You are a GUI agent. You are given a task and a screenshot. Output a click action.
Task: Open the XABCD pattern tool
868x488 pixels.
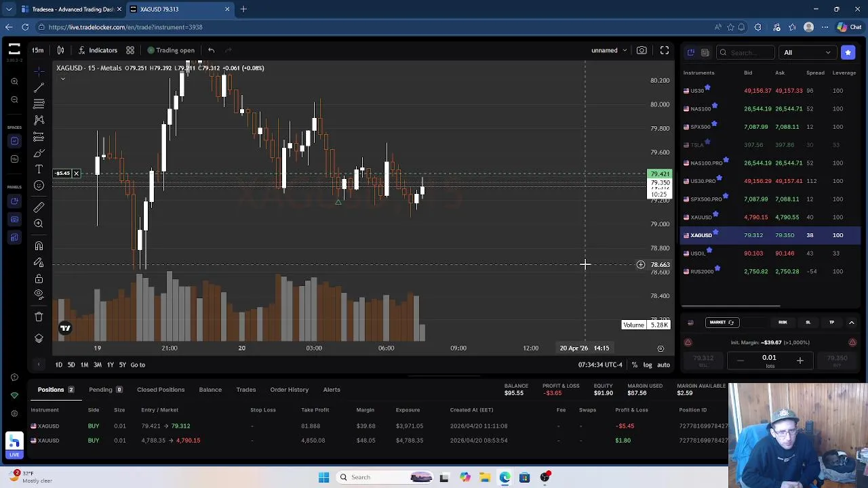39,120
